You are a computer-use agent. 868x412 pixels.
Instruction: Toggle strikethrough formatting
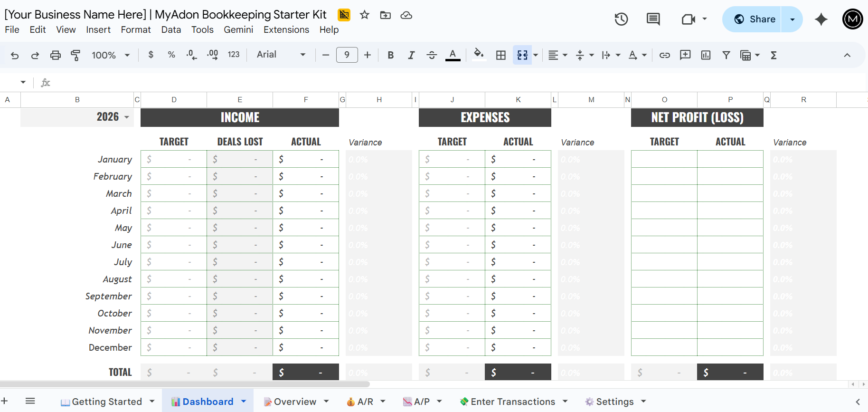click(x=432, y=55)
